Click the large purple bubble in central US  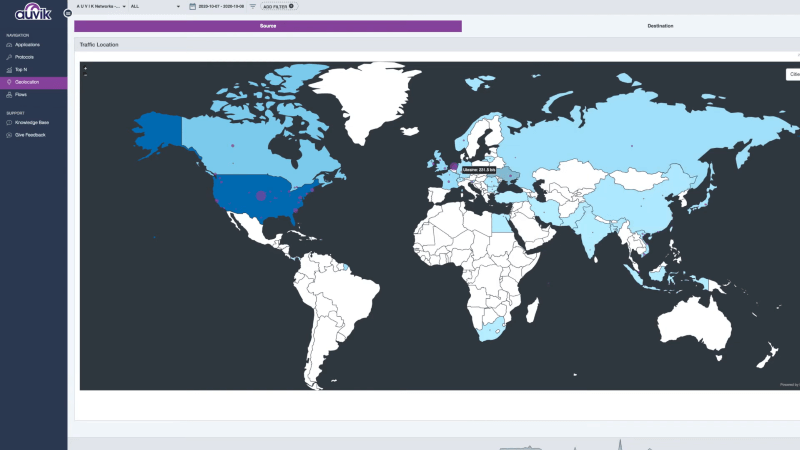tap(261, 195)
